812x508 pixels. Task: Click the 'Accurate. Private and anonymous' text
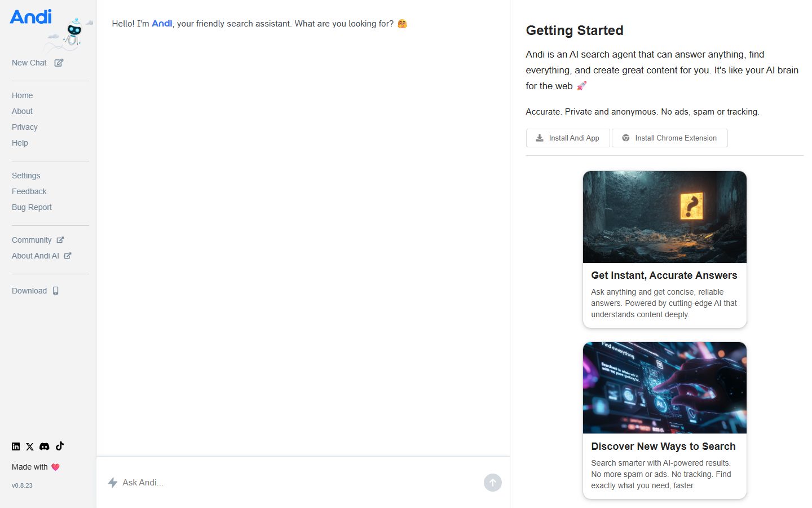[642, 112]
